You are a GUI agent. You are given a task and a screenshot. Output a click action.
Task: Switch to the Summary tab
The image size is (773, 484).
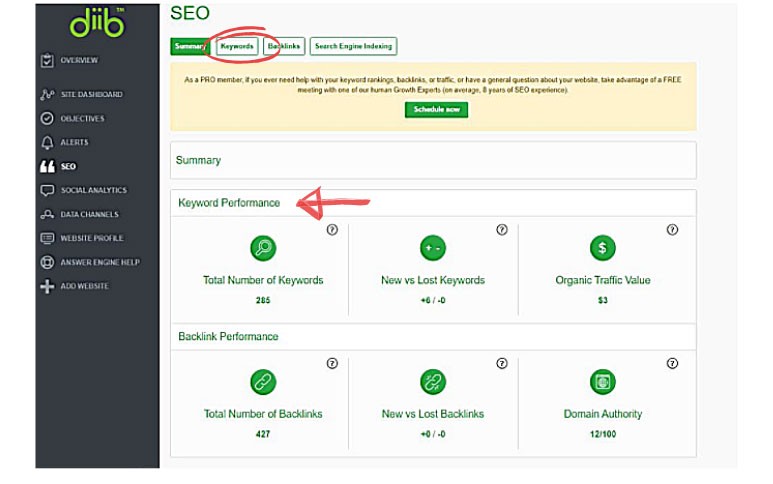[x=190, y=46]
